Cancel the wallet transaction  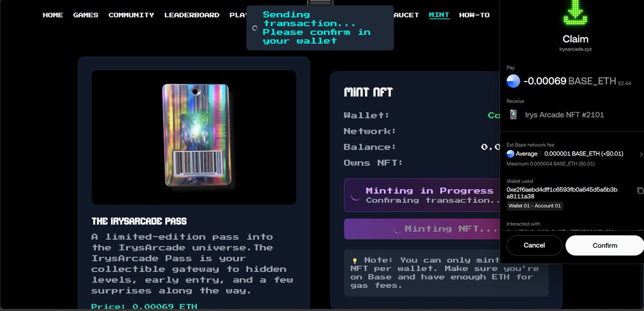click(534, 246)
